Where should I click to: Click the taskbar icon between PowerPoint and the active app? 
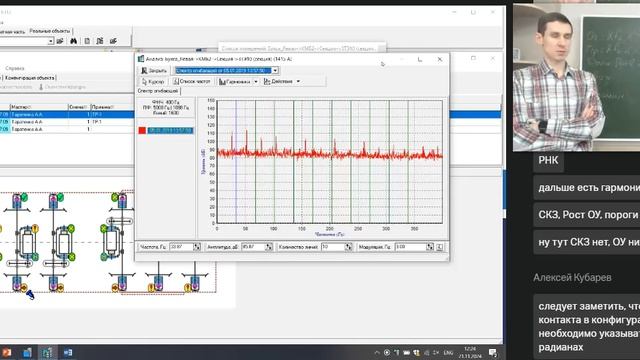point(27,353)
